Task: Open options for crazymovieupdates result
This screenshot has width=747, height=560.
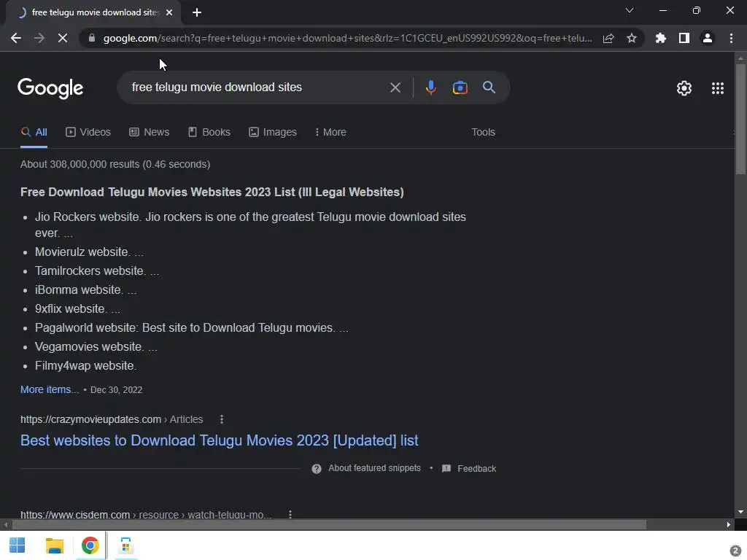Action: 222,419
